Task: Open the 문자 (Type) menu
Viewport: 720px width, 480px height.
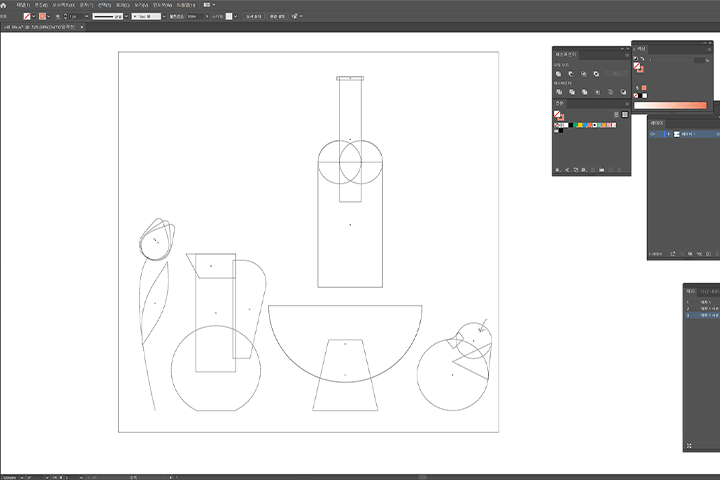Action: (x=86, y=5)
